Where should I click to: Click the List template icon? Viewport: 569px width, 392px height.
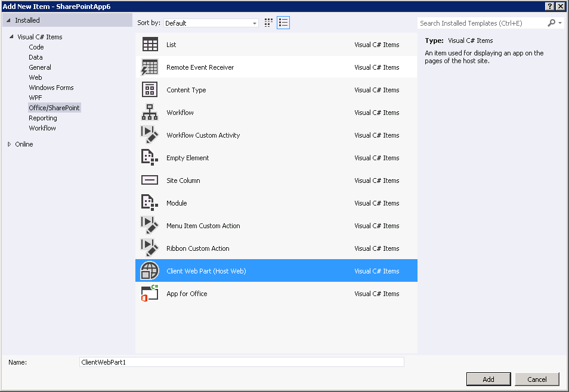(x=150, y=45)
